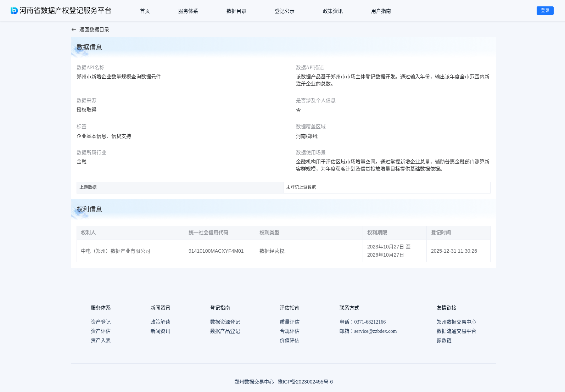Click tags value 企业基本信息、信贷支持

point(104,136)
